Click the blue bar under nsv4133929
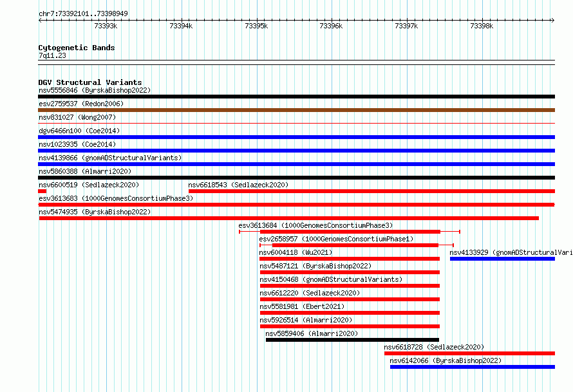Screen dimensions: 573x392 pos(502,259)
